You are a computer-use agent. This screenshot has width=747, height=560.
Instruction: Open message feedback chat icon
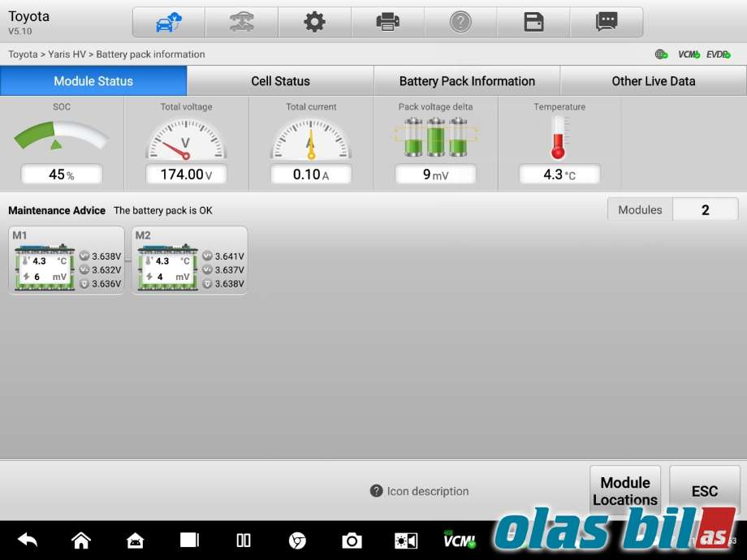click(607, 22)
